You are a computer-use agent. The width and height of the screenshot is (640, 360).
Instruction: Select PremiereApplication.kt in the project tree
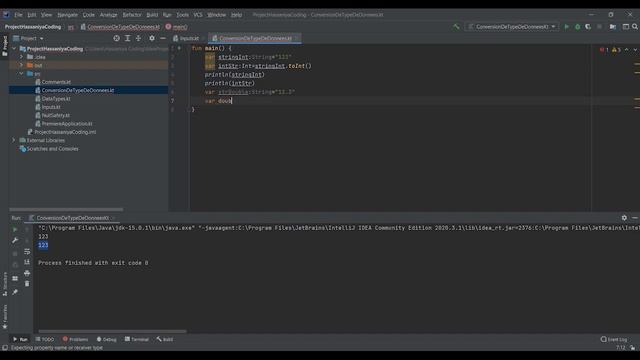coord(67,124)
